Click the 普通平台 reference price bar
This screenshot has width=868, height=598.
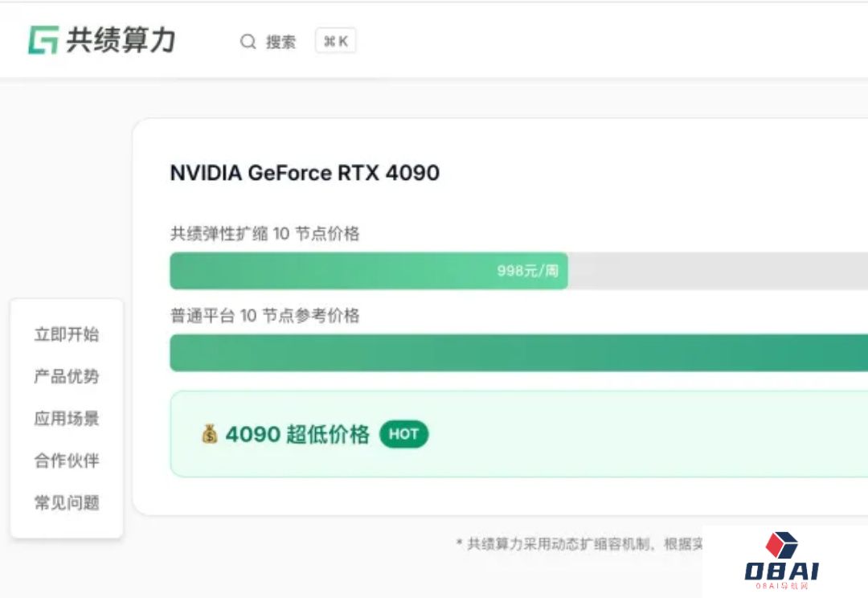(x=518, y=353)
